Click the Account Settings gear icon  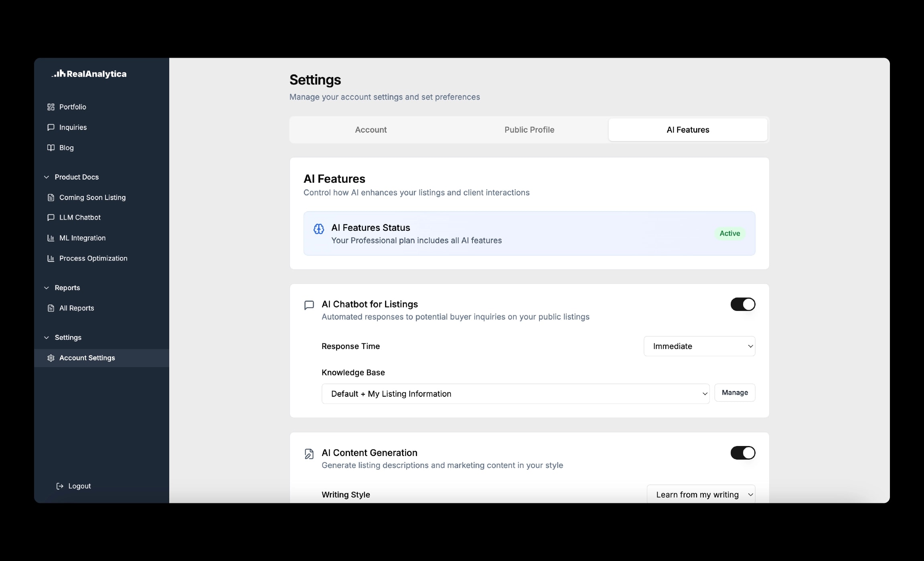pos(51,358)
